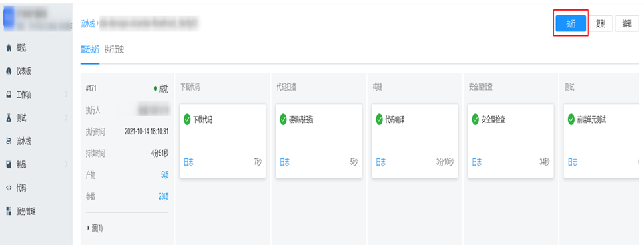The width and height of the screenshot is (644, 245).
Task: Switch to the 执行历史 tab
Action: pos(114,50)
